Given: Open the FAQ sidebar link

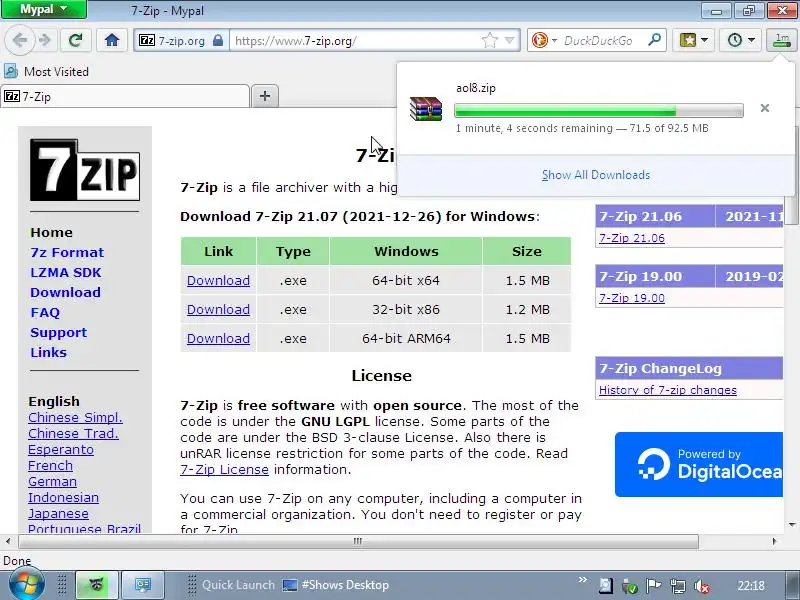Looking at the screenshot, I should [45, 312].
